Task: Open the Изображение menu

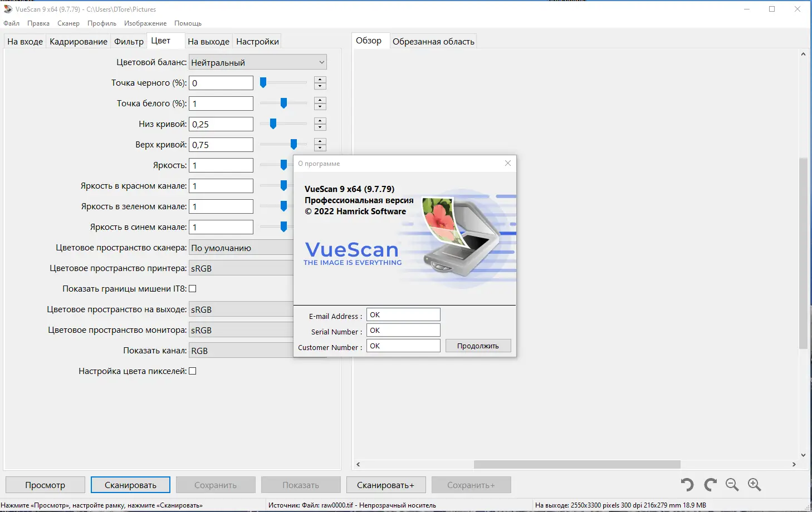Action: pyautogui.click(x=145, y=23)
